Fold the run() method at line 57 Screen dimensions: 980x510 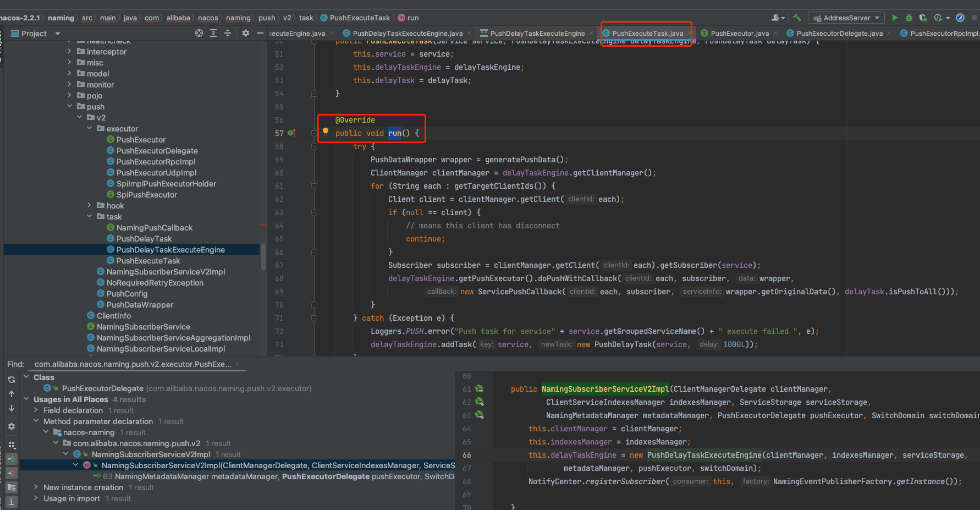pos(315,133)
